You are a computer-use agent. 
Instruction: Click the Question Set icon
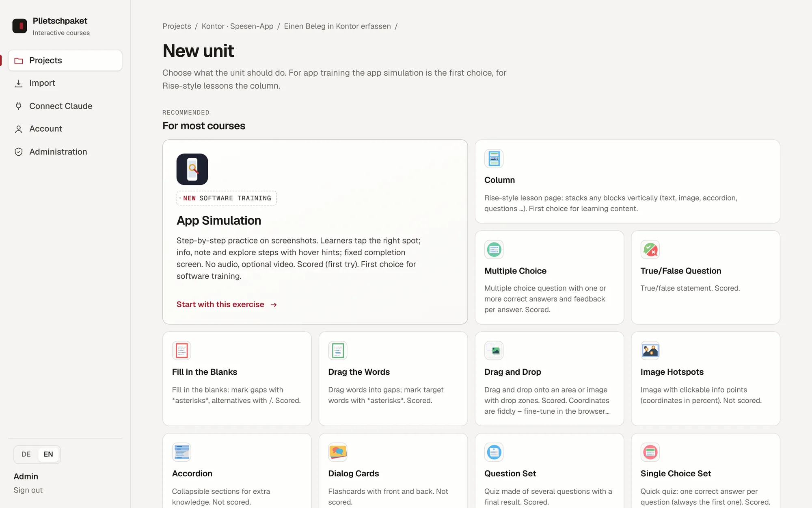pos(494,452)
